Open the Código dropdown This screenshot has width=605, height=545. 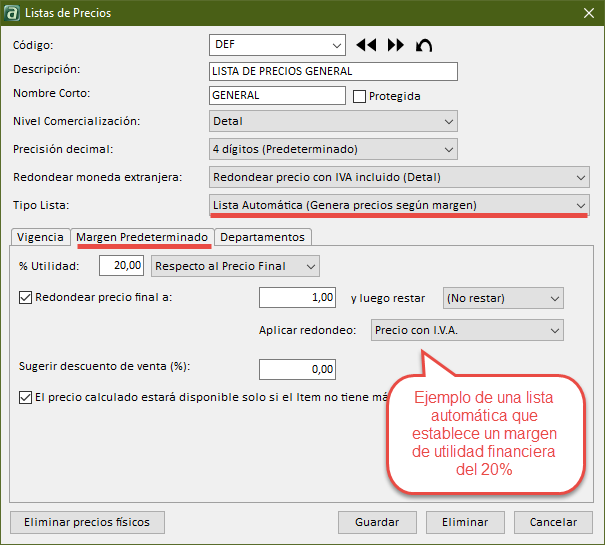[336, 45]
